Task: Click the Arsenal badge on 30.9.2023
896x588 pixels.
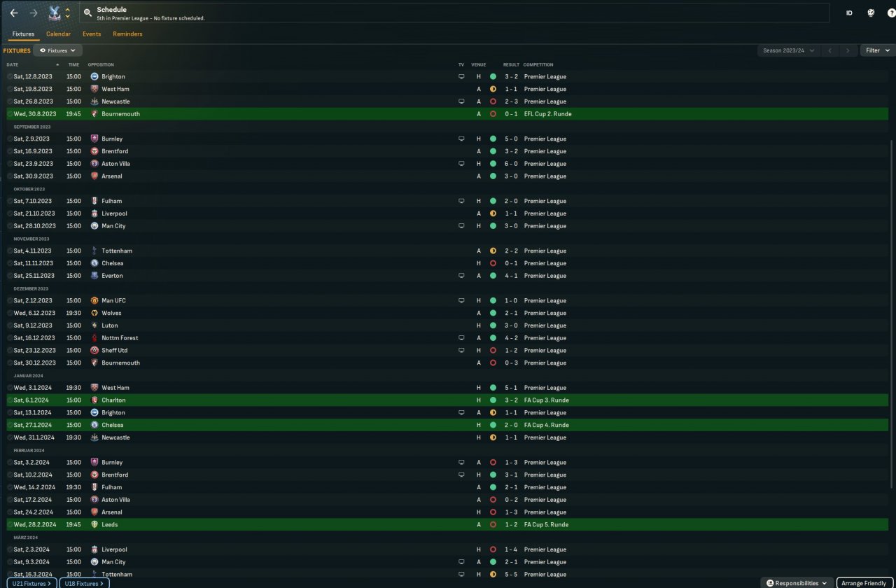Action: [94, 176]
